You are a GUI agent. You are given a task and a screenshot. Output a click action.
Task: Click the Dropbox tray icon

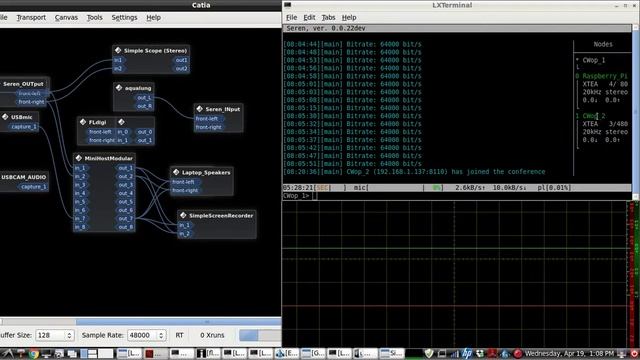pos(480,354)
